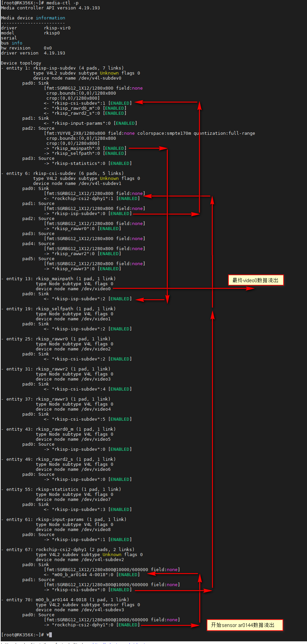Click '"rockchip-csi2-dphy1":1 [ENABLED]' under entity 6
Screen dimensions: 307x644
pyautogui.click(x=96, y=198)
